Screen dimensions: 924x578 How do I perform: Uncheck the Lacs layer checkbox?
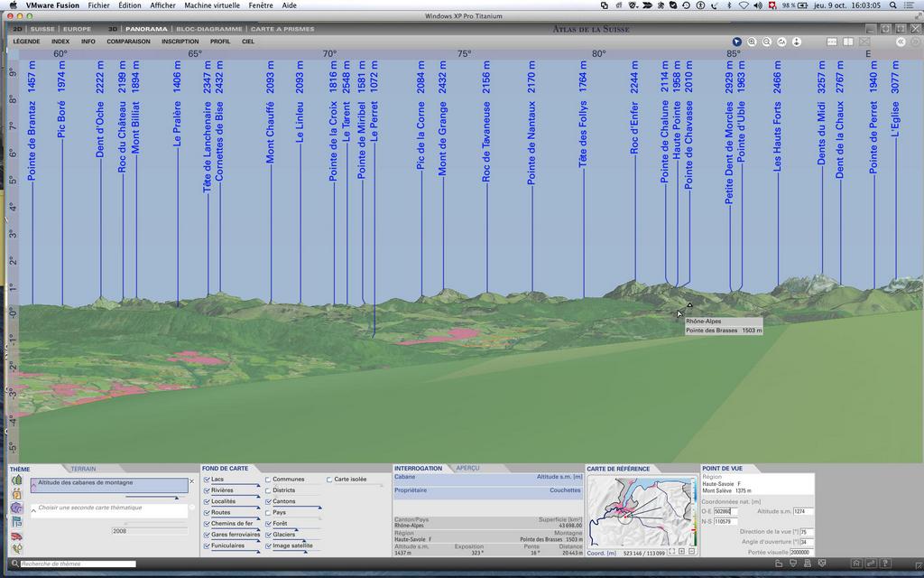pos(208,480)
